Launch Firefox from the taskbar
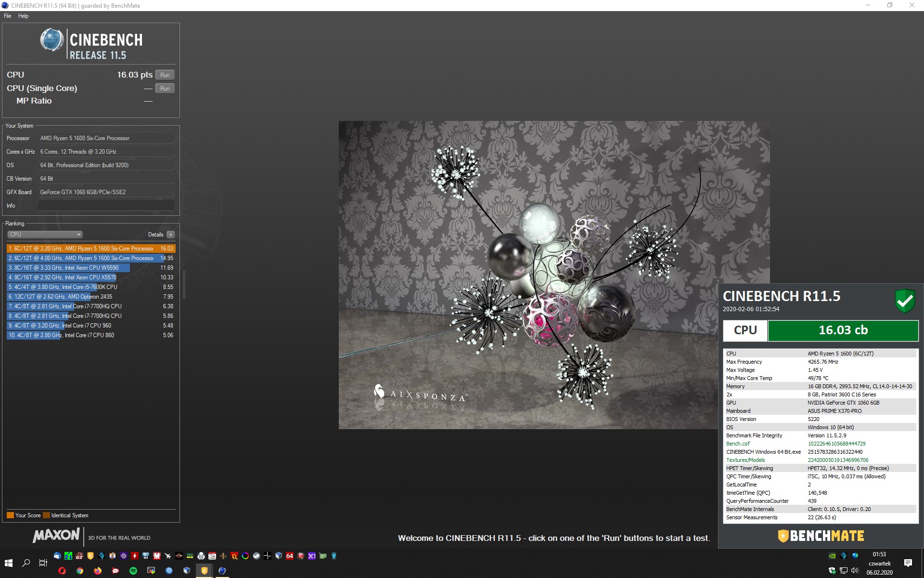924x578 pixels. pos(98,571)
